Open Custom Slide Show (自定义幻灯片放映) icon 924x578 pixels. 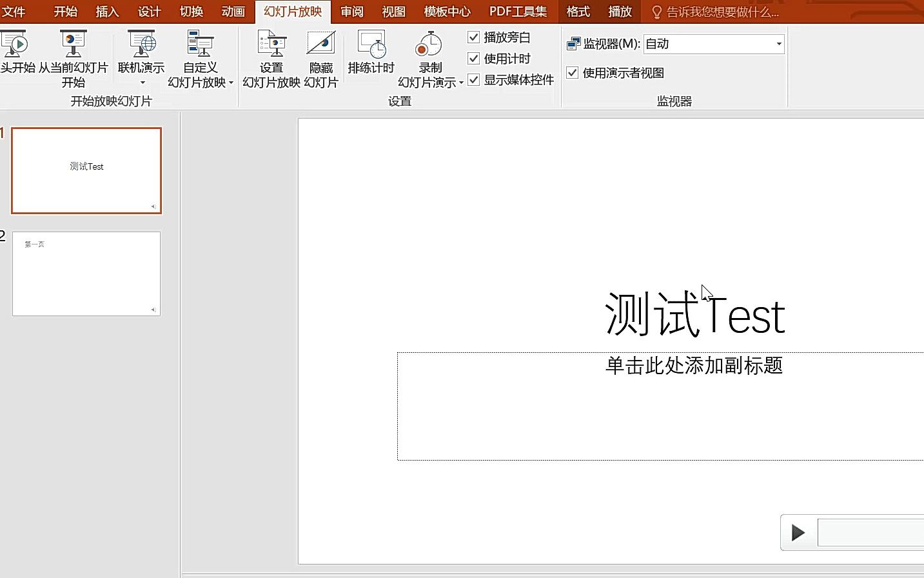(x=200, y=44)
